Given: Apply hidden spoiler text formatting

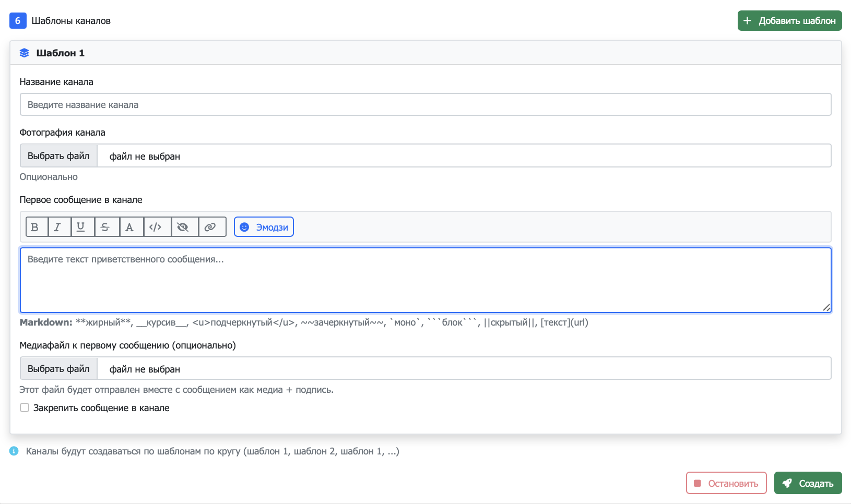Looking at the screenshot, I should click(183, 227).
